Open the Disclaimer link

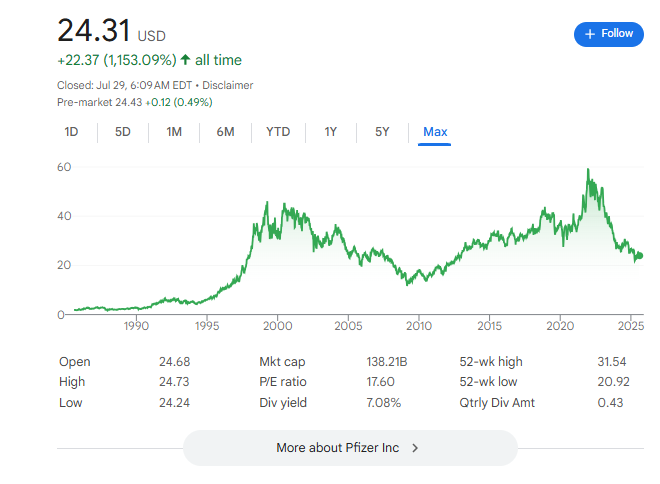[228, 85]
